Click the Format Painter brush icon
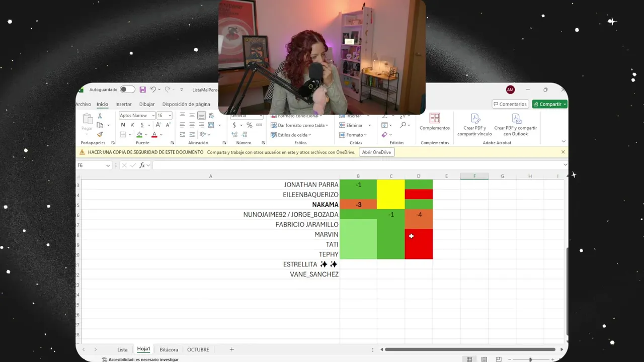Screen dimensions: 644x362 tap(100, 134)
